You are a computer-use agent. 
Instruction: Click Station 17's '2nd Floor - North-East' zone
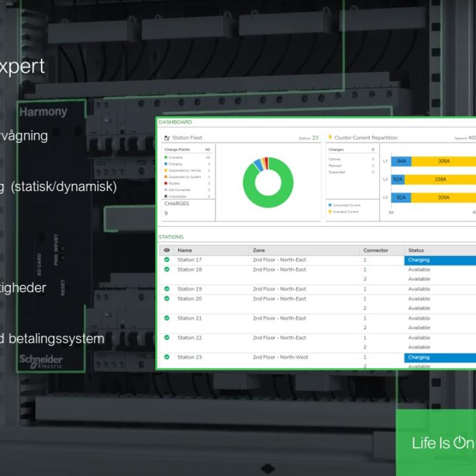pos(279,260)
